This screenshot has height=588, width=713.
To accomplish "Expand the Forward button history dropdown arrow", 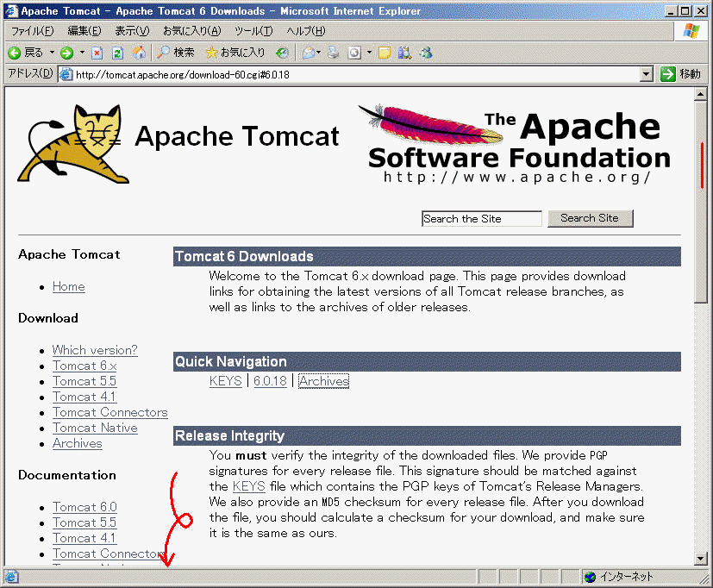I will click(x=82, y=53).
